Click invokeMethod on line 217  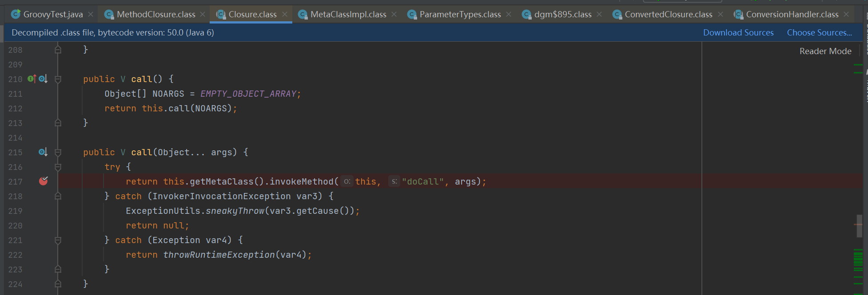click(302, 181)
